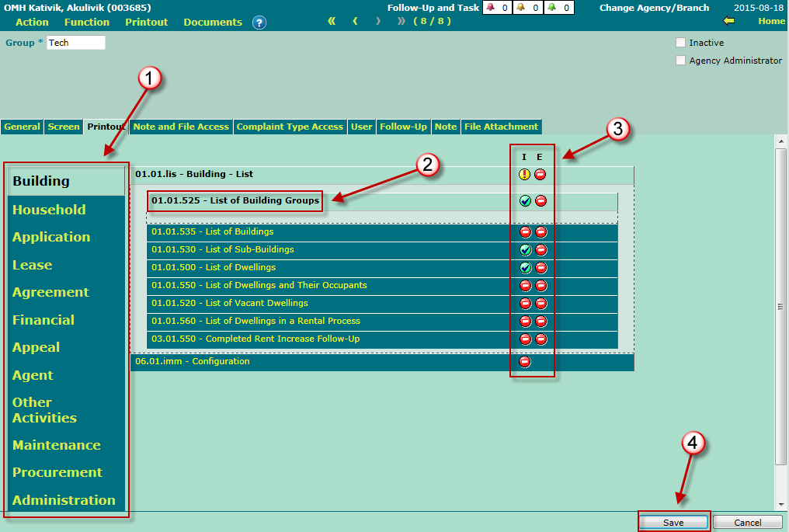Click the red bell follow-up icon

click(489, 8)
